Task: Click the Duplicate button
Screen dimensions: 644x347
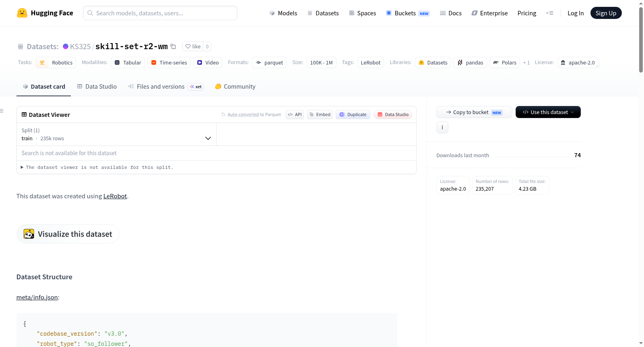Action: (x=353, y=114)
